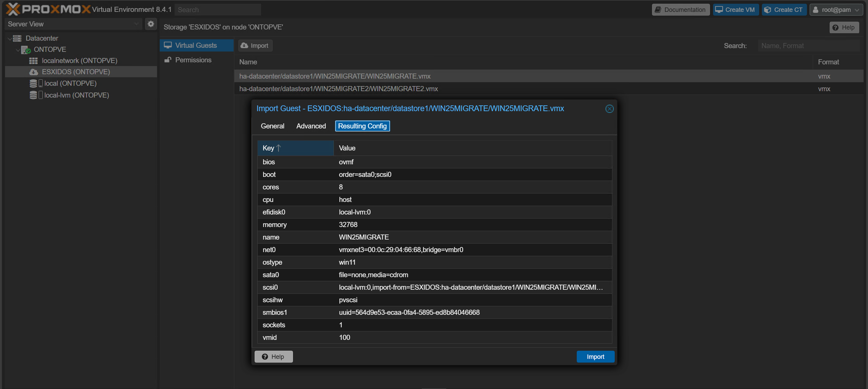Click the sockets row value 1
The height and width of the screenshot is (389, 868).
(341, 325)
